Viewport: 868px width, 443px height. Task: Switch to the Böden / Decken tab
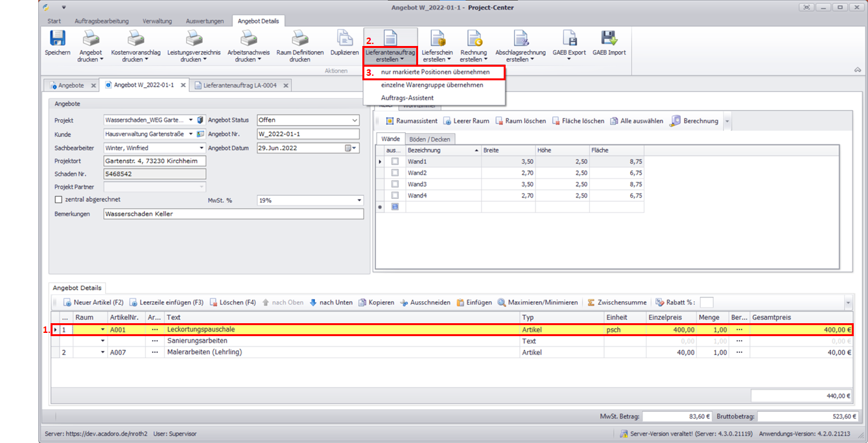pyautogui.click(x=430, y=139)
